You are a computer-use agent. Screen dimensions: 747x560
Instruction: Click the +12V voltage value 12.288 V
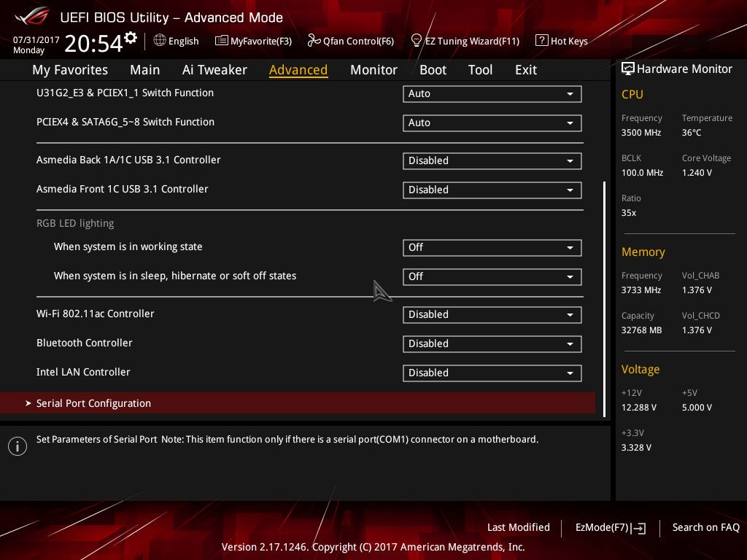[639, 407]
